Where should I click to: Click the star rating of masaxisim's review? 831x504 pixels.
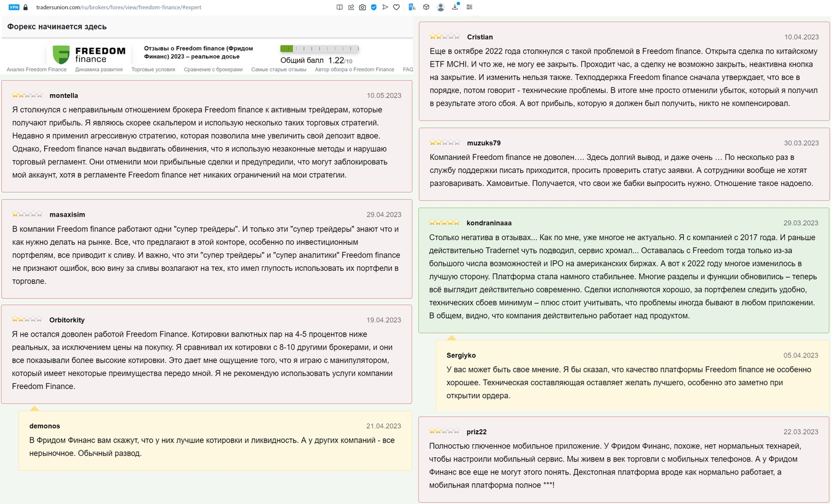click(x=28, y=214)
